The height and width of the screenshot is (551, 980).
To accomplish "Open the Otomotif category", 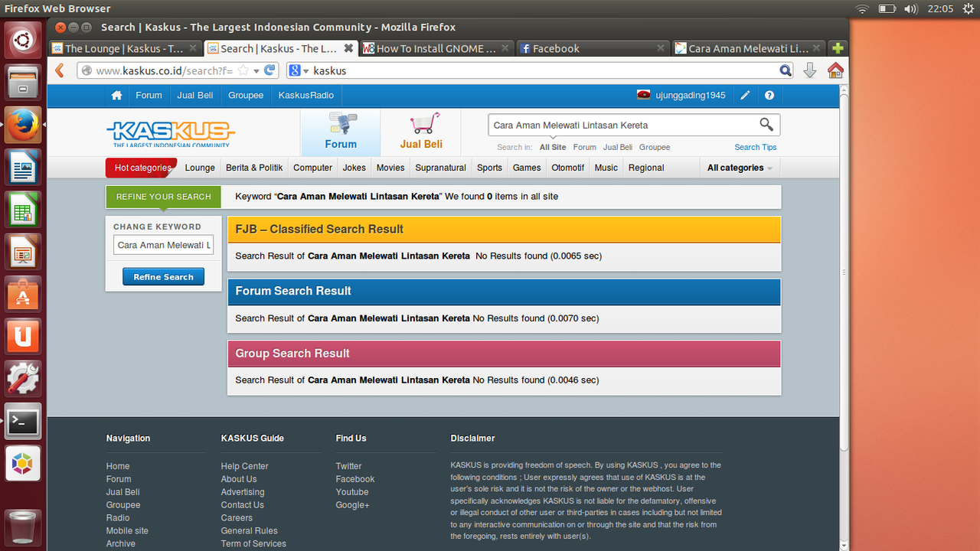I will tap(568, 168).
